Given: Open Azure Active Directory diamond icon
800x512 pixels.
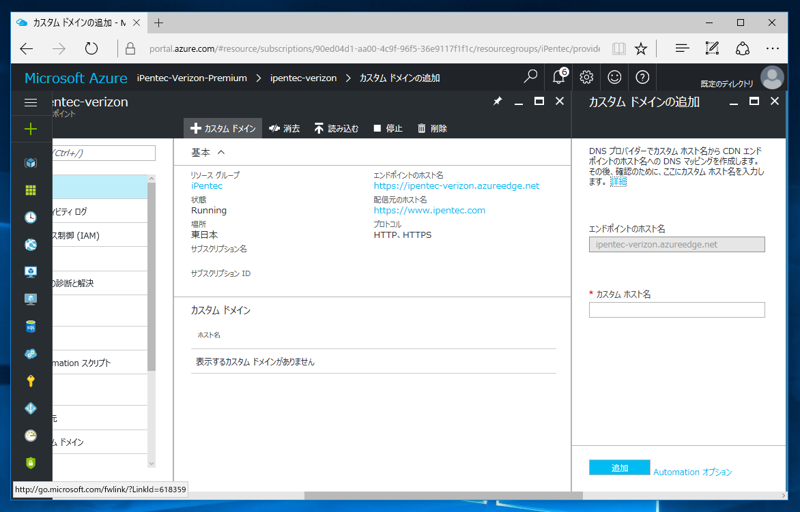Looking at the screenshot, I should (x=31, y=408).
